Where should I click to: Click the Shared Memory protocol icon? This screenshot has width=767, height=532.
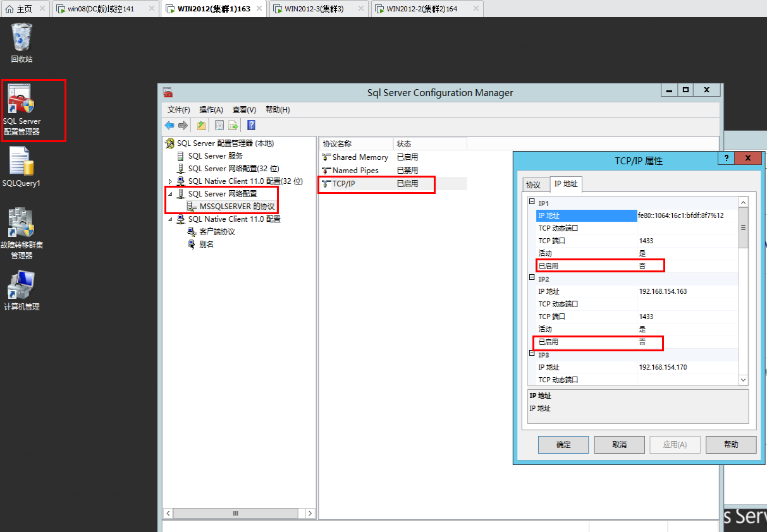click(x=326, y=157)
